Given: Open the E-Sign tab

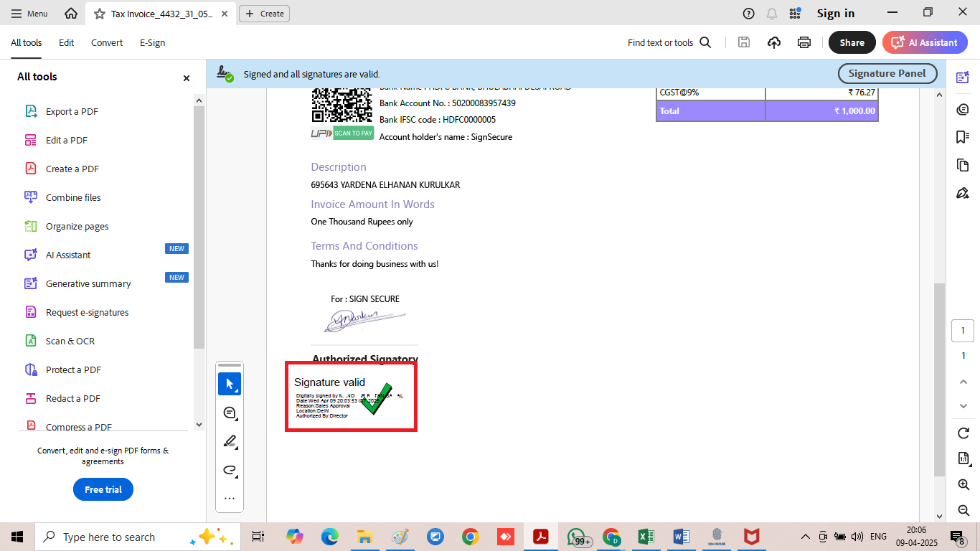Looking at the screenshot, I should point(152,42).
